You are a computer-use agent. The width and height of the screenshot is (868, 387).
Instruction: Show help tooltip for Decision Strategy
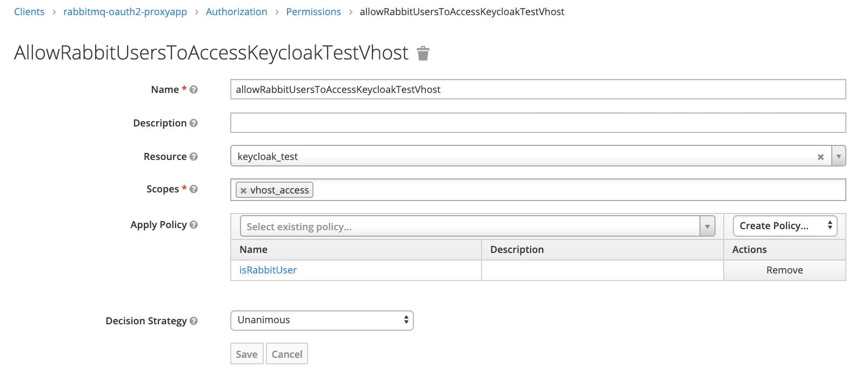click(x=193, y=321)
